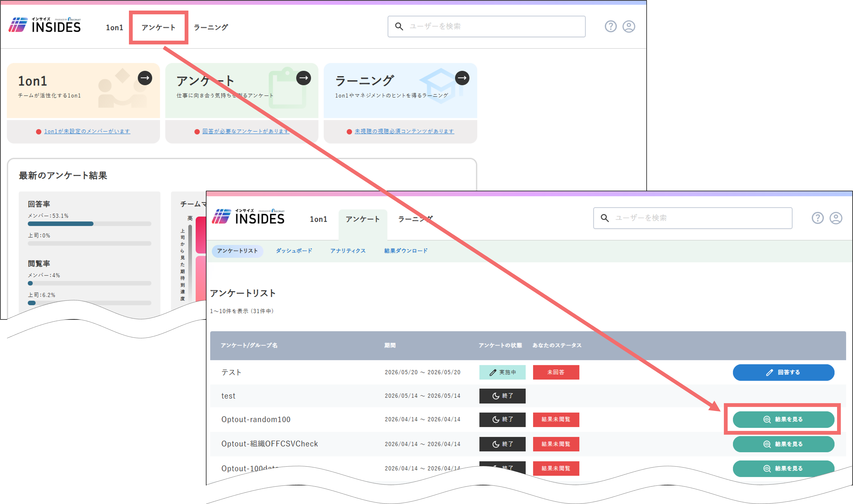Open the help question-mark icon in the back window

[x=610, y=27]
